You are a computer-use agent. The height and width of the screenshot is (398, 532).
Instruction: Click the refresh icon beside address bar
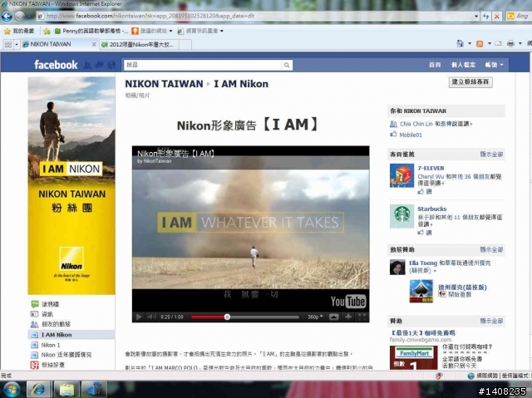pyautogui.click(x=485, y=16)
